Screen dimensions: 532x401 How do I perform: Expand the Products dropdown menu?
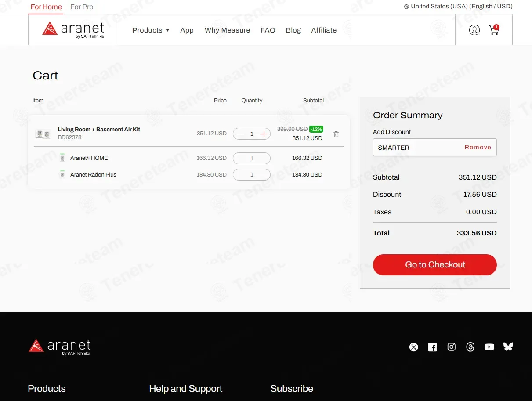tap(151, 30)
